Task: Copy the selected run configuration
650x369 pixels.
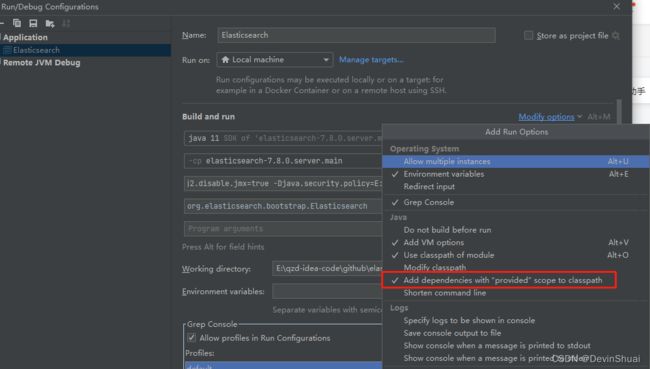Action: coord(17,23)
